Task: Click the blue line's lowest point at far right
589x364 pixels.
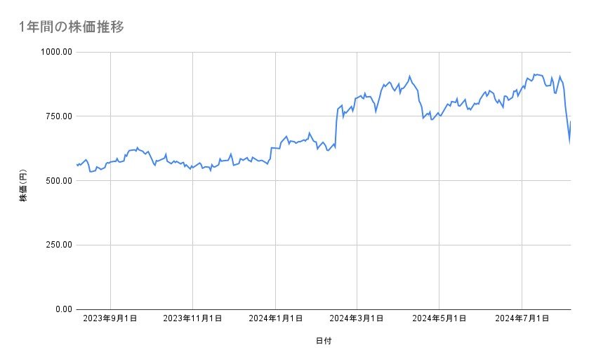Action: (569, 142)
